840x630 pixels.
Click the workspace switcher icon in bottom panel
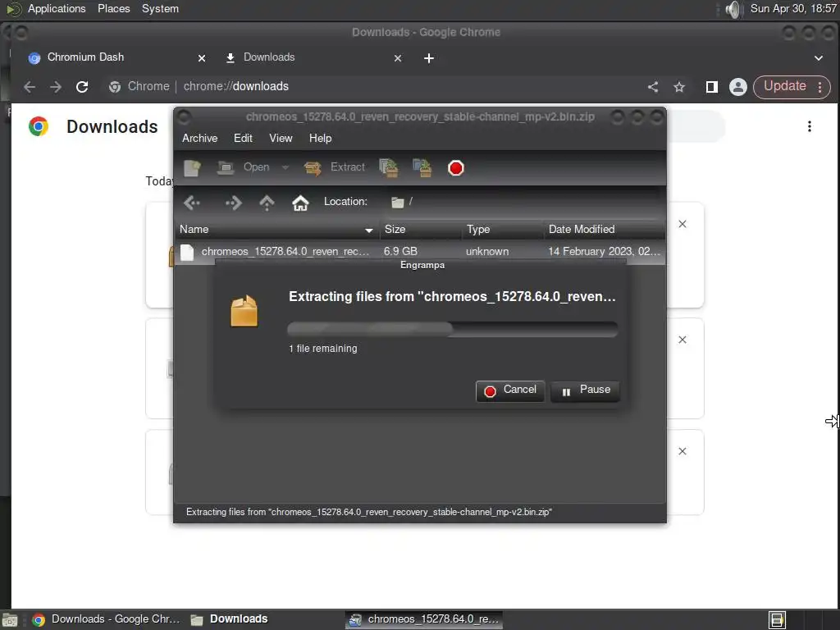pyautogui.click(x=777, y=620)
